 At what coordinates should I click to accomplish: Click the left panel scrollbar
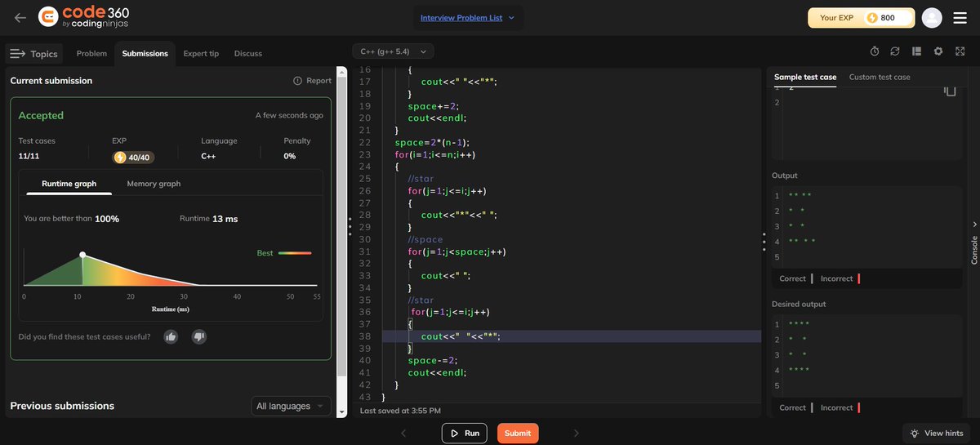tap(341, 229)
